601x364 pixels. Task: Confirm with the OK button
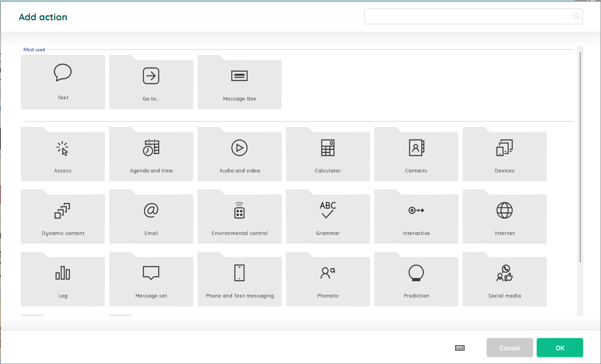click(x=560, y=348)
